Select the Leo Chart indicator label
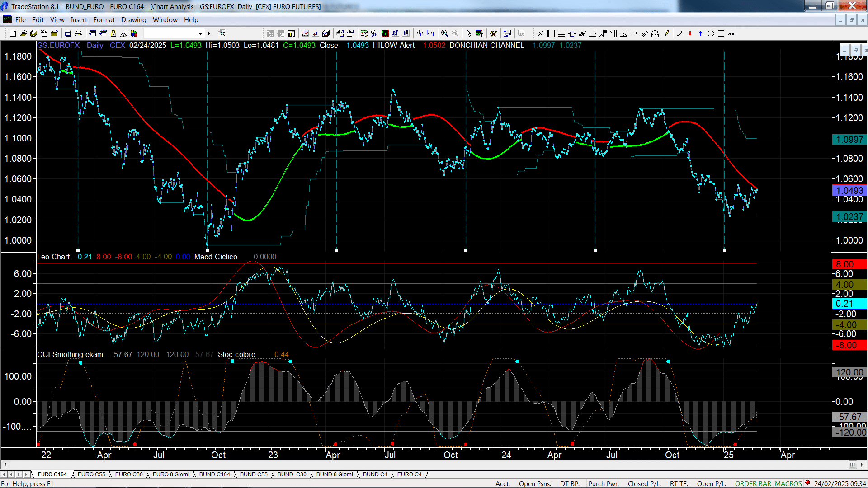The height and width of the screenshot is (488, 868). pos(53,257)
